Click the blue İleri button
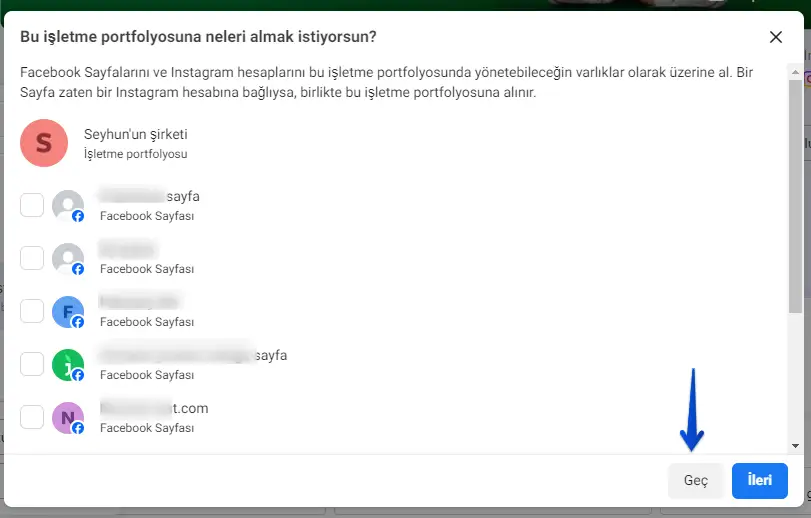Screen dimensions: 811x518 coord(759,481)
